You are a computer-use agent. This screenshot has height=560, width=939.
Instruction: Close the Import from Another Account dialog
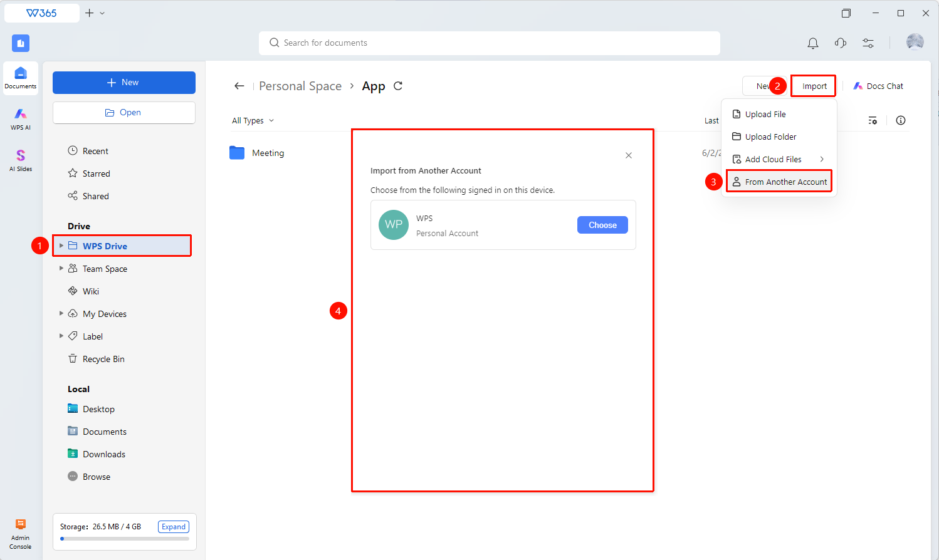coord(629,155)
